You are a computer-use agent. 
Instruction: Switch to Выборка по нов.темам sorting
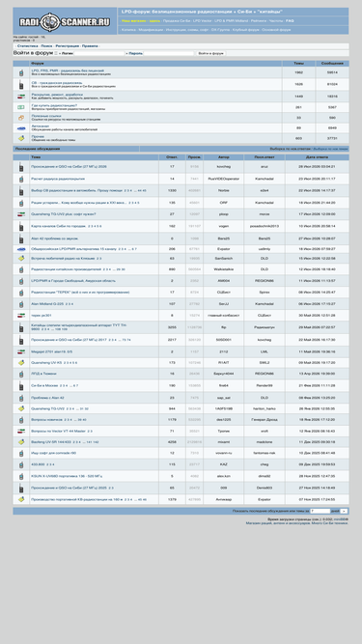[x=330, y=149]
